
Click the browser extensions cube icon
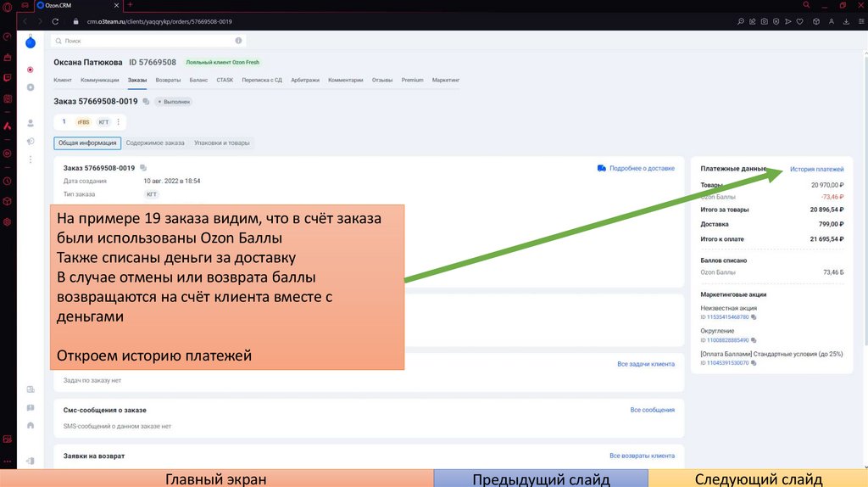pos(816,21)
